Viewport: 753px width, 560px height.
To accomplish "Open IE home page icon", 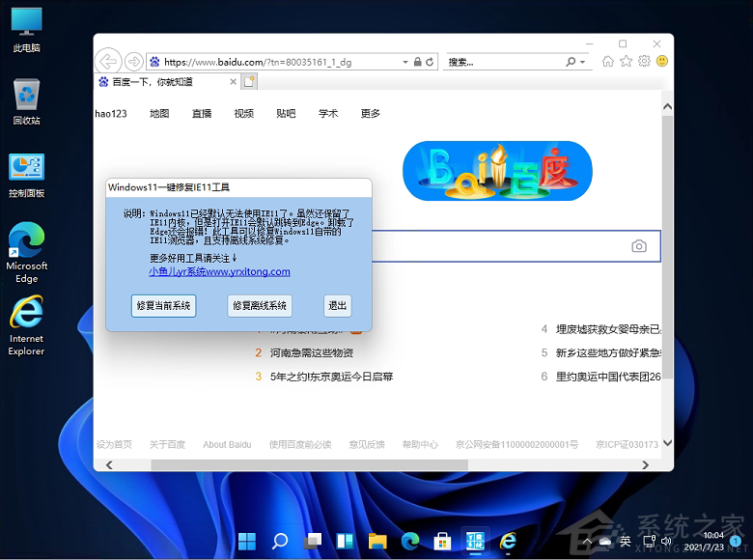I will 608,62.
